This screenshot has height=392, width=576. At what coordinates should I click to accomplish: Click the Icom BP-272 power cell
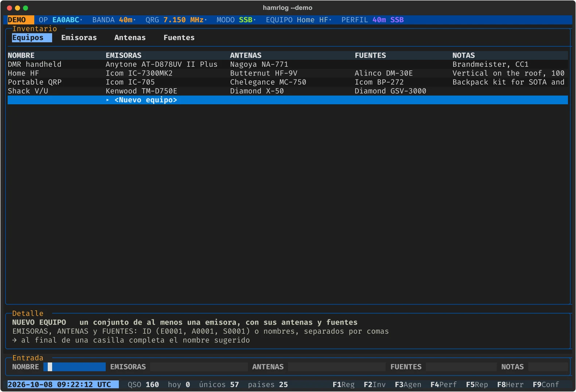click(x=379, y=82)
